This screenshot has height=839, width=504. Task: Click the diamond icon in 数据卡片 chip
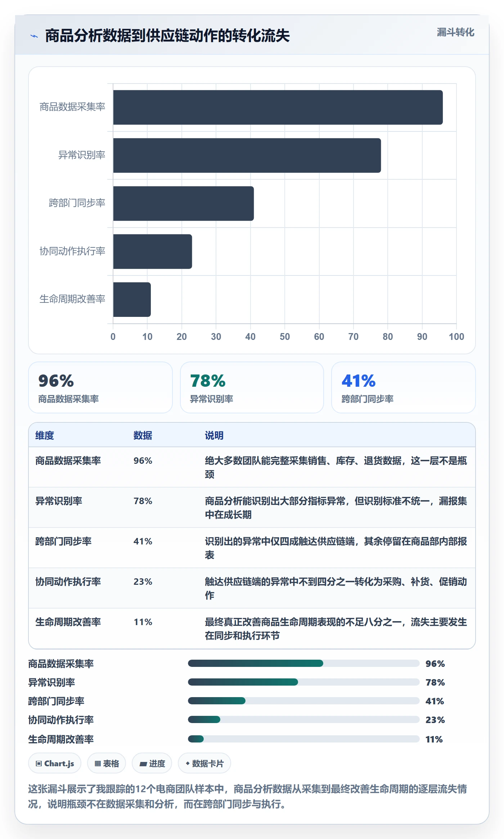tap(188, 763)
